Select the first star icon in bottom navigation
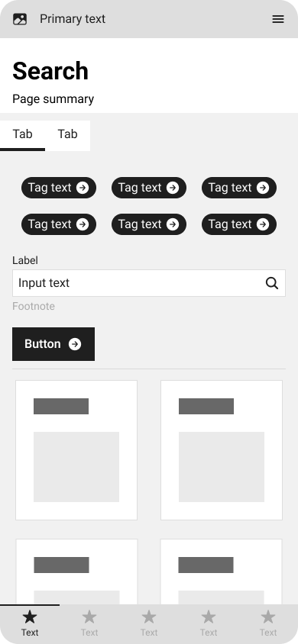Image resolution: width=298 pixels, height=644 pixels. (x=30, y=617)
